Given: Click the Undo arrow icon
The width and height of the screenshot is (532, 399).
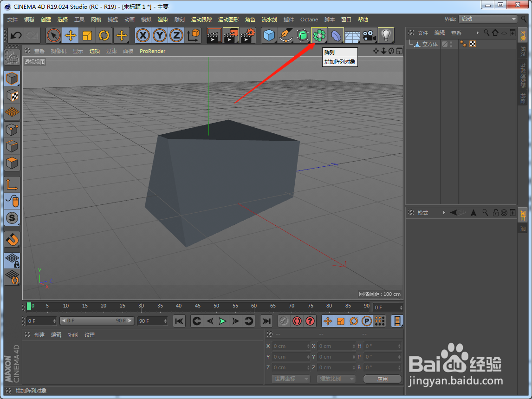Looking at the screenshot, I should [16, 35].
